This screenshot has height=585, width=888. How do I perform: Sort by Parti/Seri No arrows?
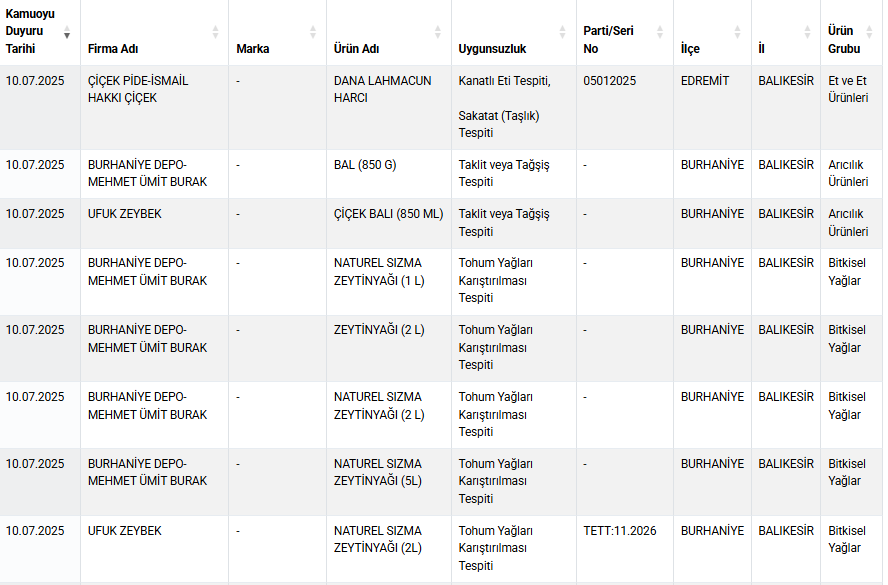point(660,32)
